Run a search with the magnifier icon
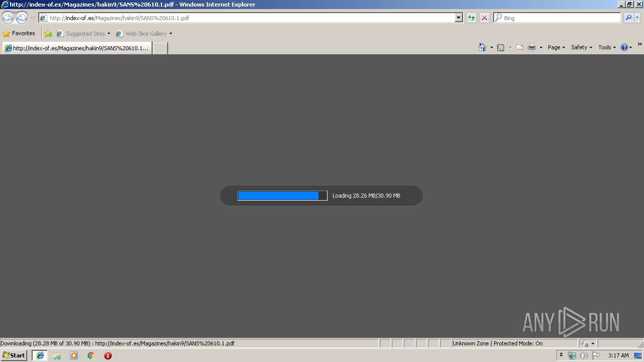Image resolution: width=644 pixels, height=362 pixels. (x=628, y=18)
